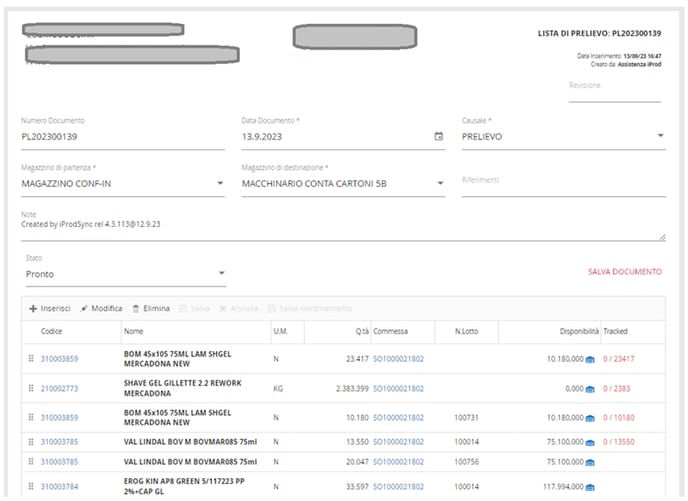Click Inserisci plus icon in grid toolbar

(33, 309)
